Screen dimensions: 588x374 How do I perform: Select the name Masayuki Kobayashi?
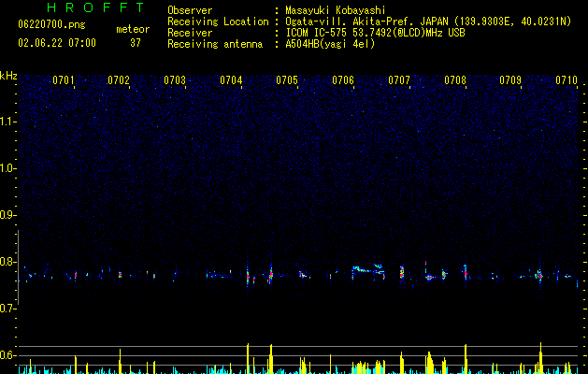tap(336, 10)
